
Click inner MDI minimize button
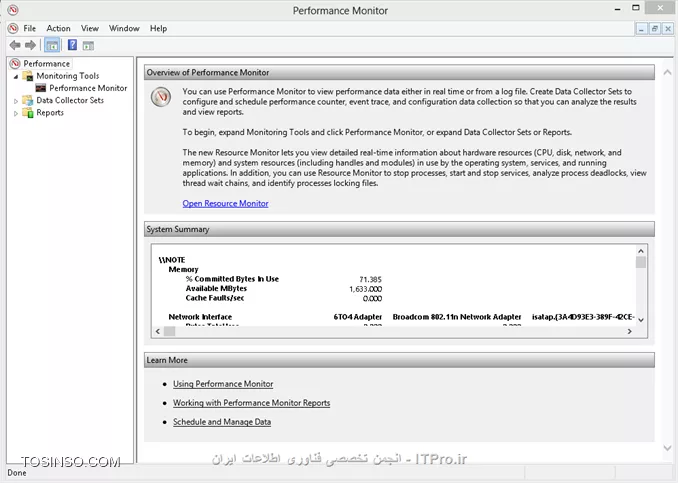click(x=641, y=29)
